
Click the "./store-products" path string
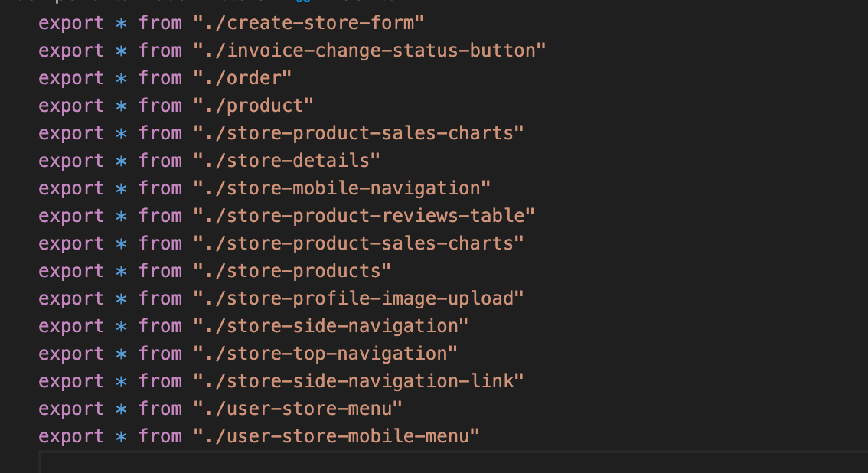tap(292, 271)
